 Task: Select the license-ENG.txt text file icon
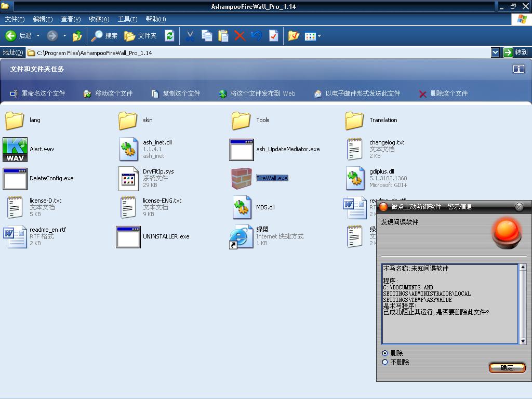tap(128, 208)
